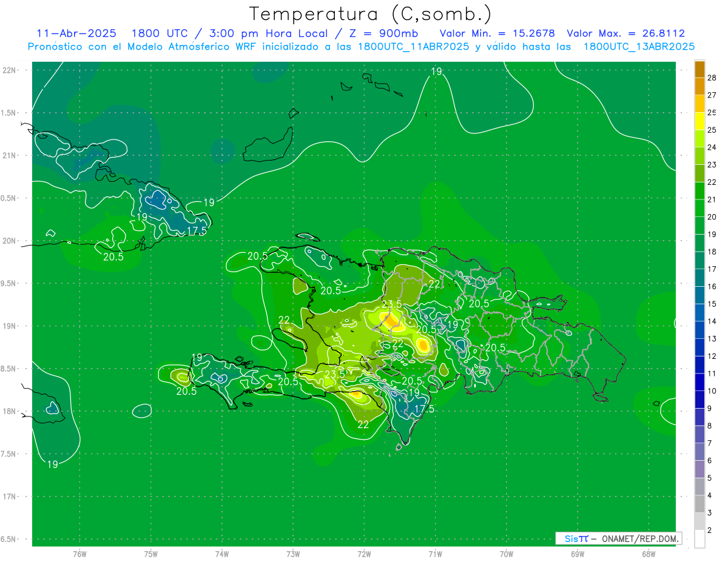This screenshot has width=728, height=562.
Task: Click the '19' contour label near 76W bottom-left
Action: [52, 464]
